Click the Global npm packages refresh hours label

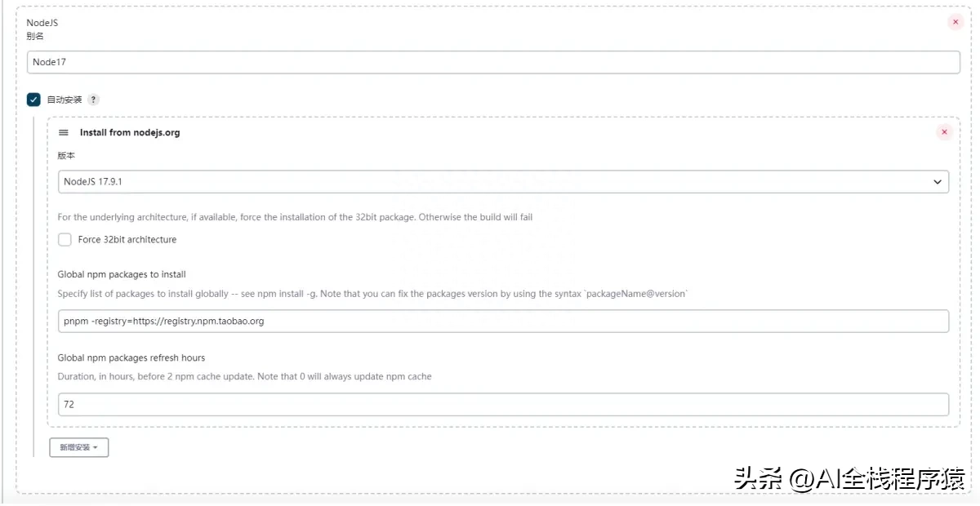tap(131, 357)
